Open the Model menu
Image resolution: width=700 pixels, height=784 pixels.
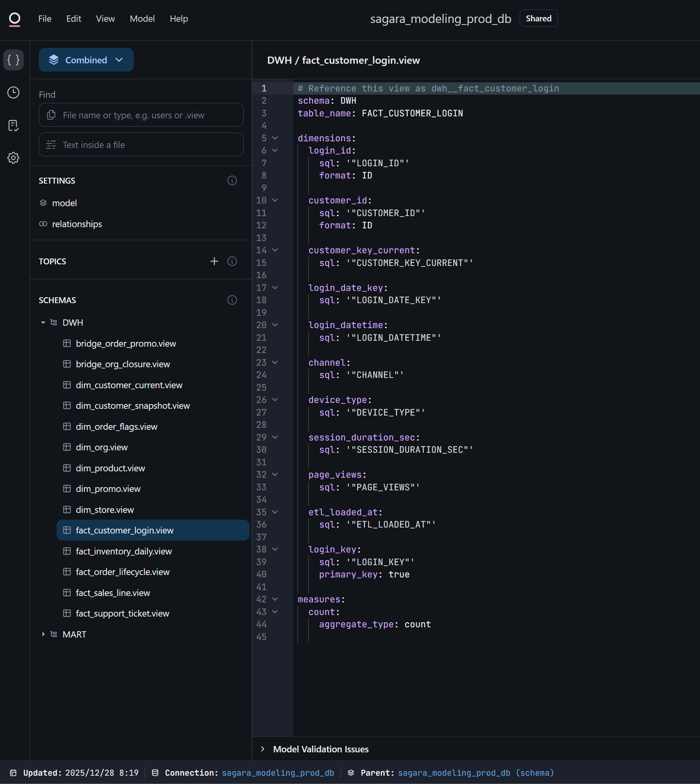click(142, 19)
